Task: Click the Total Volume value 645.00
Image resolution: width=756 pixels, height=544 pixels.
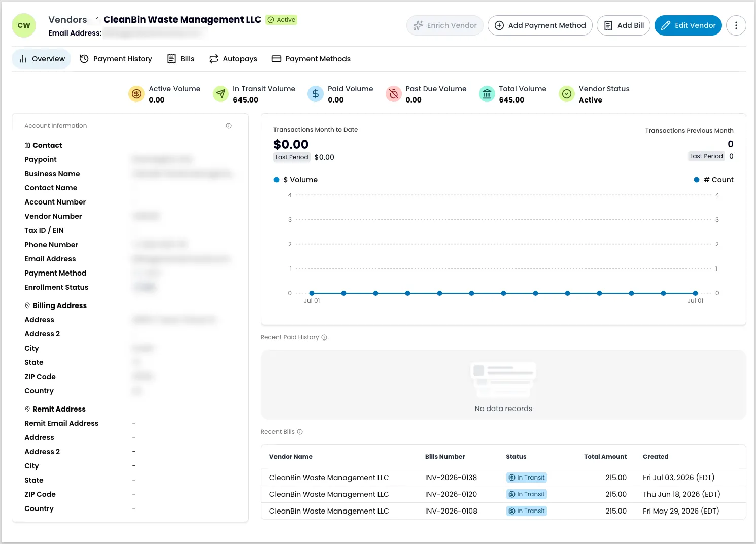Action: click(511, 100)
